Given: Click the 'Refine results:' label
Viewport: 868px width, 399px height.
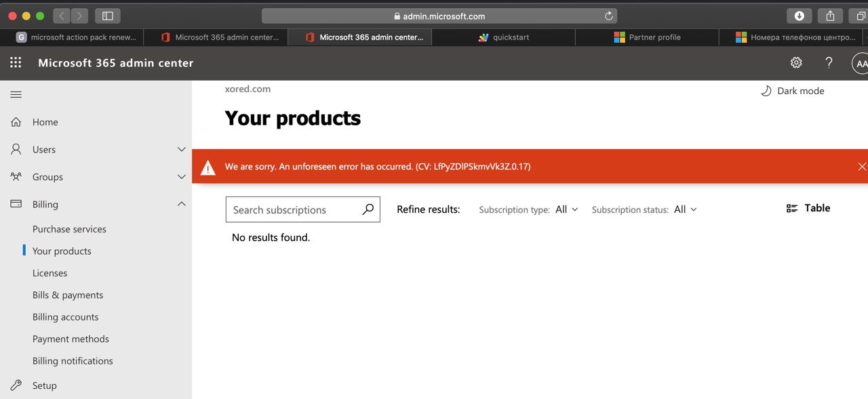Looking at the screenshot, I should click(x=429, y=209).
